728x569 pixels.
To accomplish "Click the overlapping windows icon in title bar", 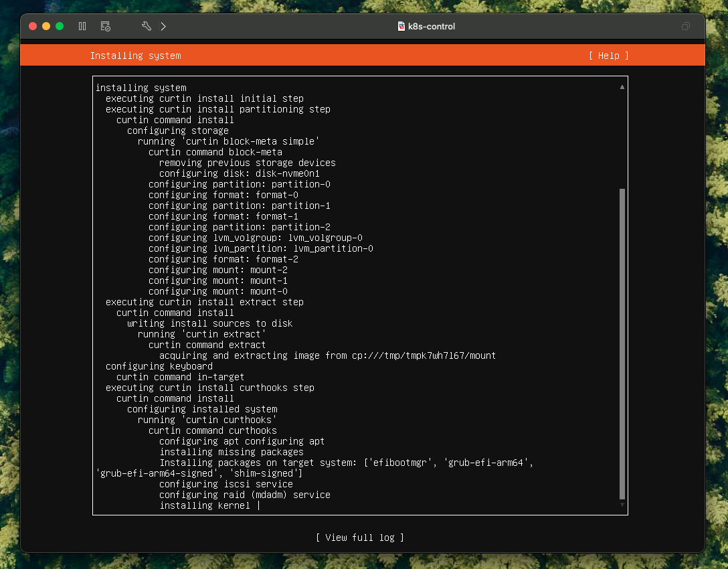I will click(x=685, y=26).
